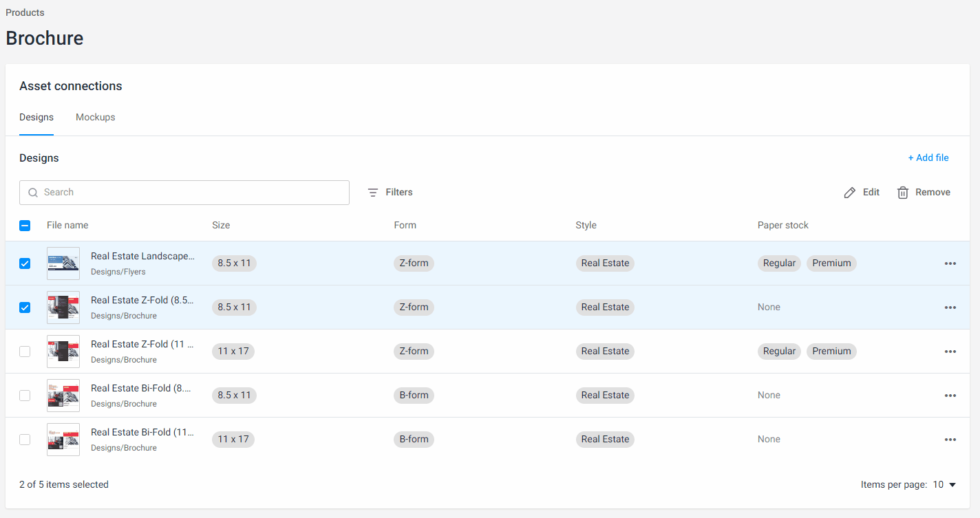980x518 pixels.
Task: Click the Add file link
Action: click(x=928, y=158)
